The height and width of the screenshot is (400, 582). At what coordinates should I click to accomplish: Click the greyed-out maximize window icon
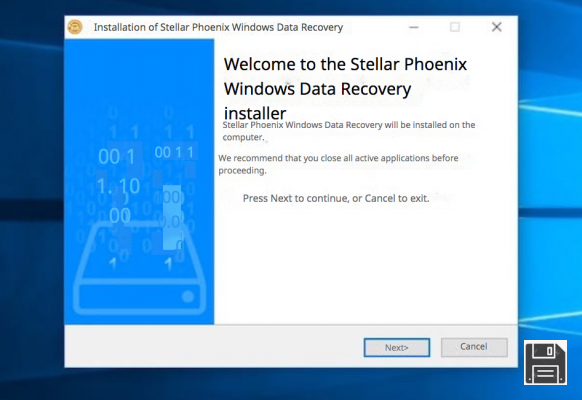point(455,27)
